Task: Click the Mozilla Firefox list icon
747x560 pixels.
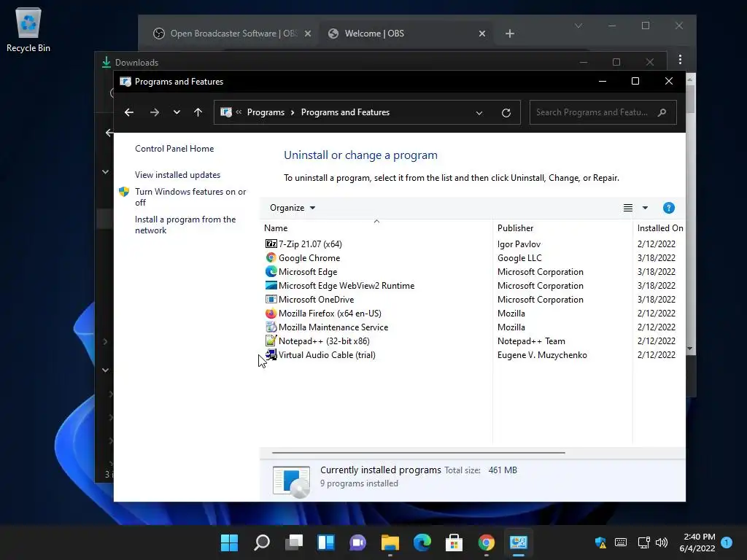Action: [x=271, y=314]
